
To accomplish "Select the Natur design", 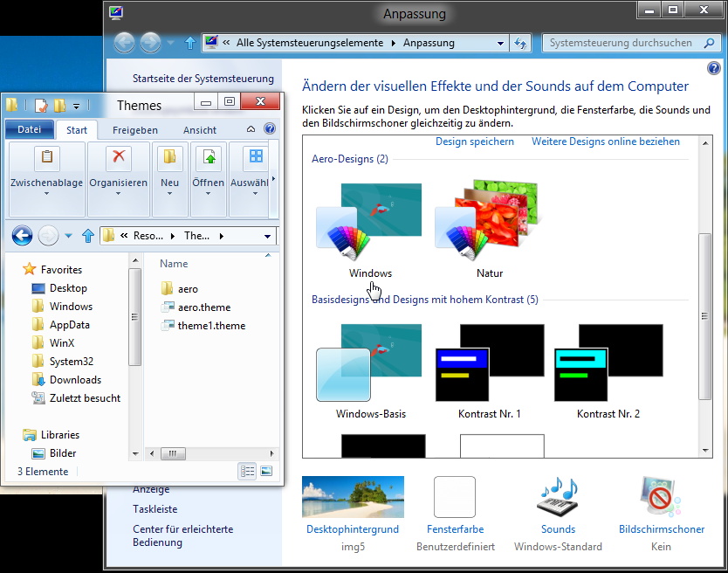I will [x=489, y=229].
